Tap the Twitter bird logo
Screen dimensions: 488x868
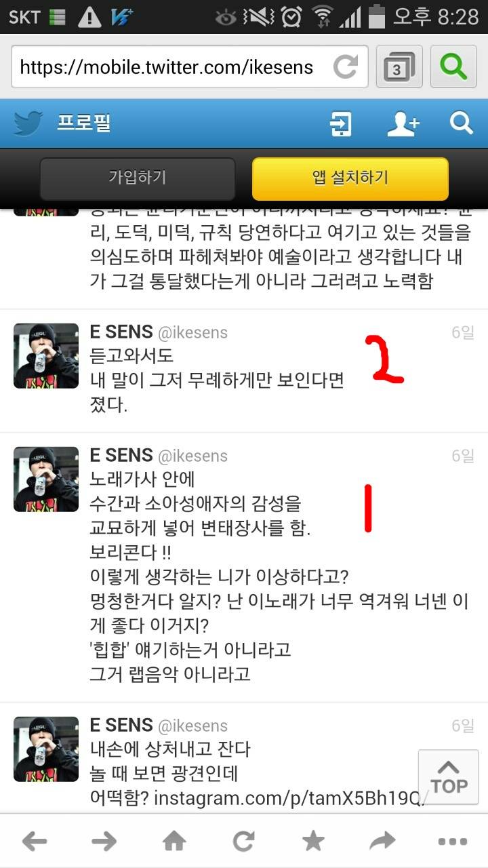coord(28,124)
